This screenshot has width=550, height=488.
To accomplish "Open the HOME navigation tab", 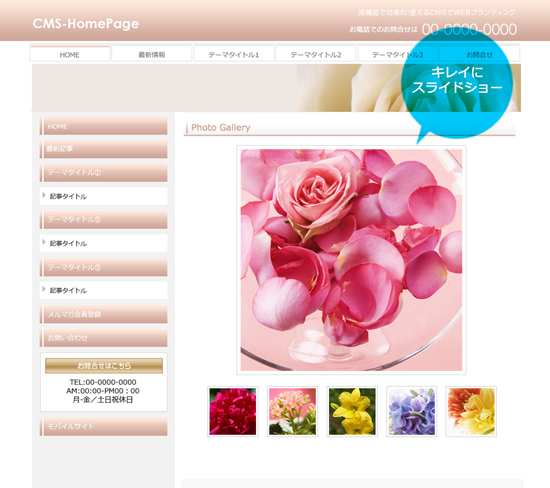I will (x=69, y=54).
